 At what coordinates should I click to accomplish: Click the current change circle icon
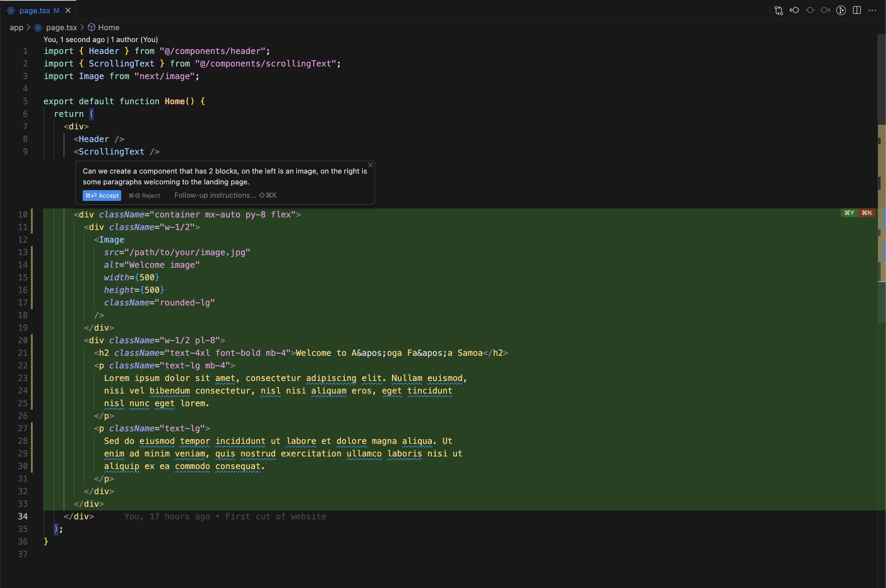coord(810,10)
